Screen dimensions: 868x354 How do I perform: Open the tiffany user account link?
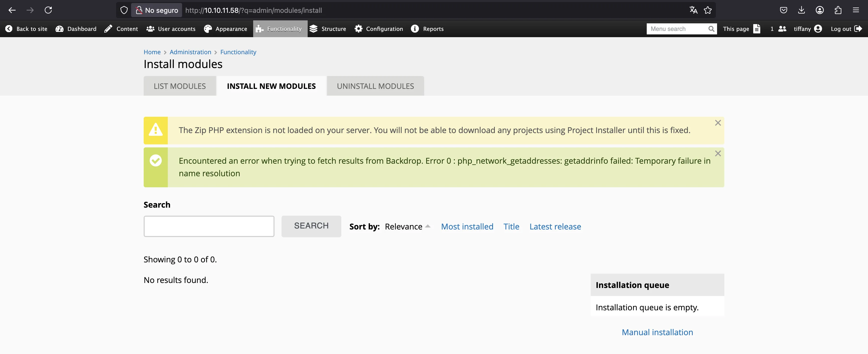coord(808,29)
